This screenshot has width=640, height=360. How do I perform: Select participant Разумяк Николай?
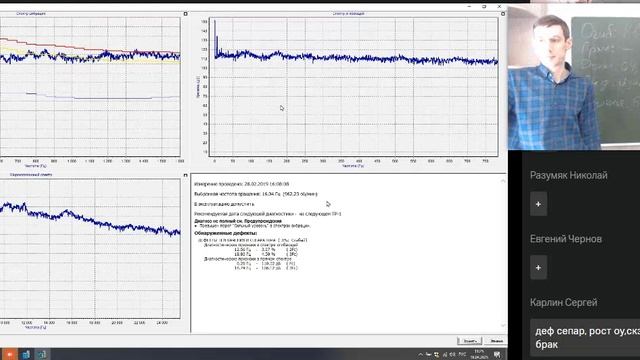[569, 175]
